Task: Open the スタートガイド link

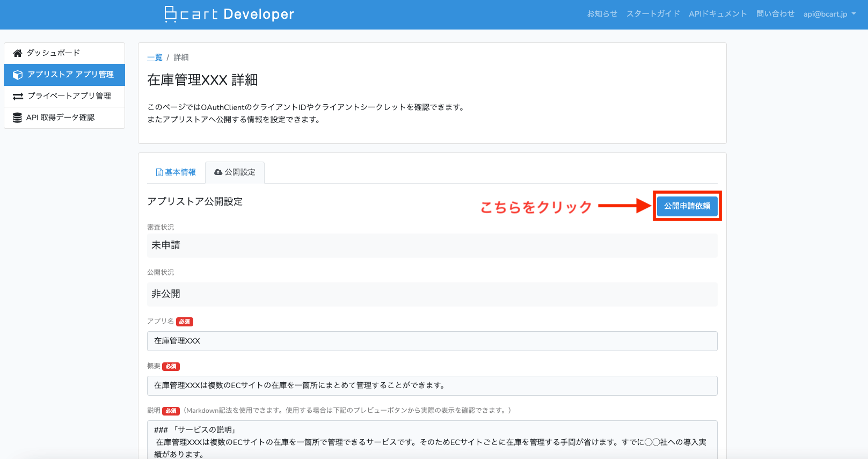Action: coord(653,14)
